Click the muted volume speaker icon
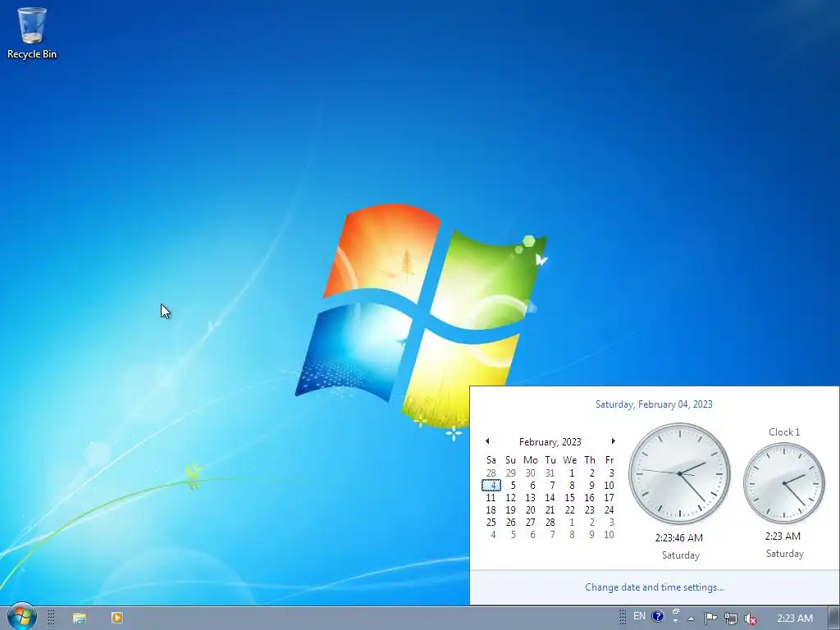Viewport: 840px width, 630px height. point(751,619)
